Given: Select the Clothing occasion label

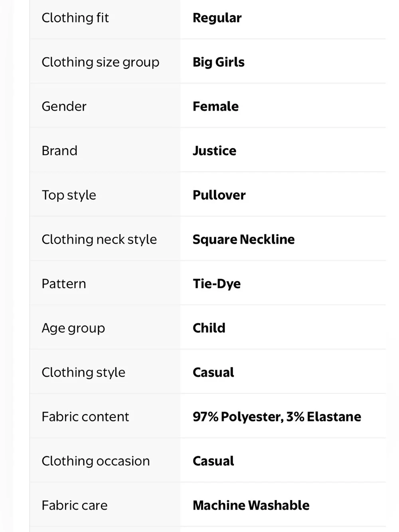Looking at the screenshot, I should [x=96, y=461].
